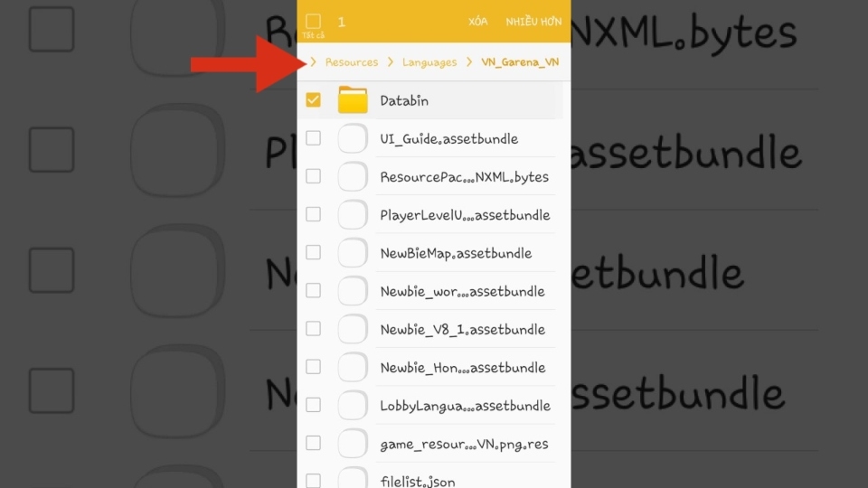Click the chevron before Languages breadcrumb
The height and width of the screenshot is (488, 868).
pos(391,62)
